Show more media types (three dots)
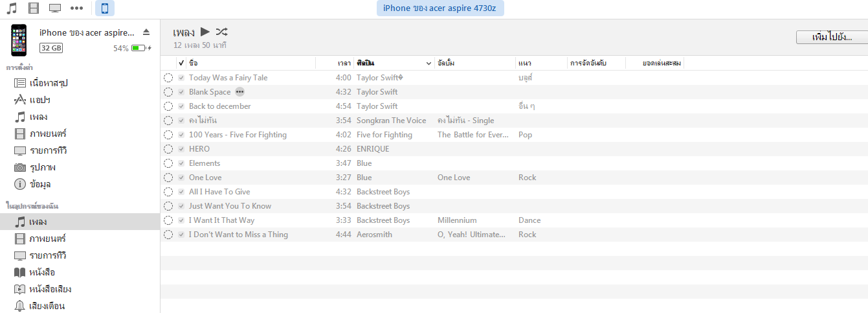868x313 pixels. pos(76,8)
